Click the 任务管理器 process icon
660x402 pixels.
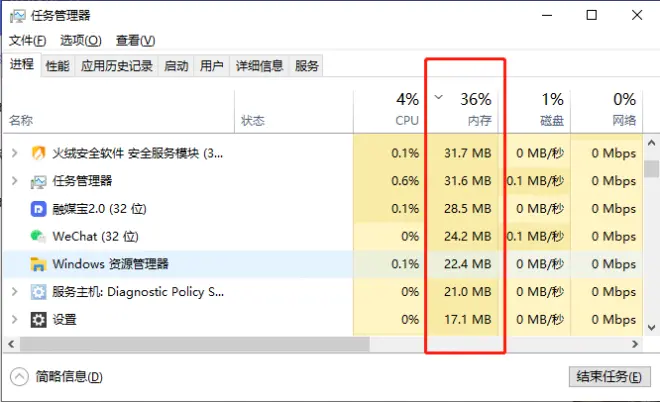point(39,181)
